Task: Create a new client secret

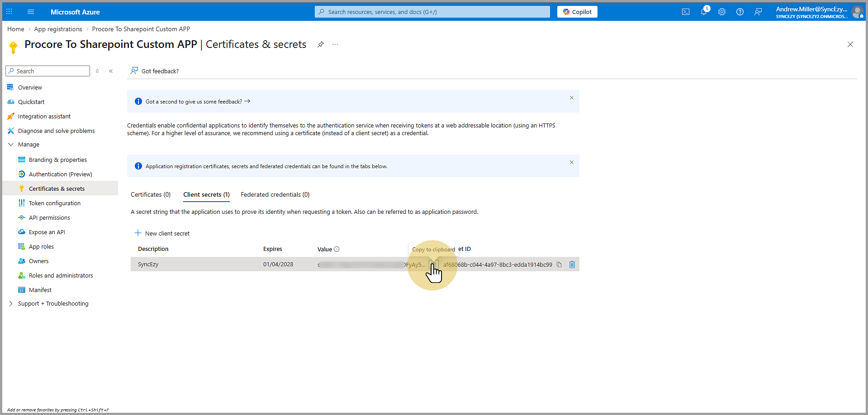Action: [162, 233]
